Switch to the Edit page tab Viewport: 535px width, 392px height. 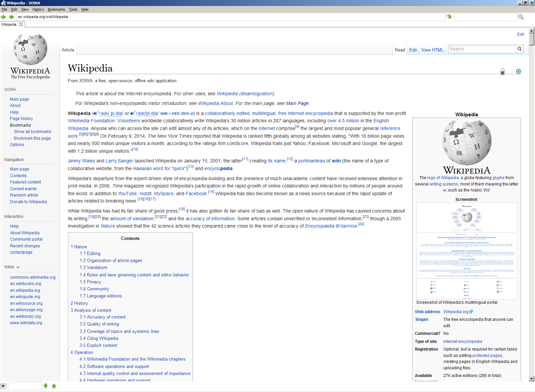point(413,50)
